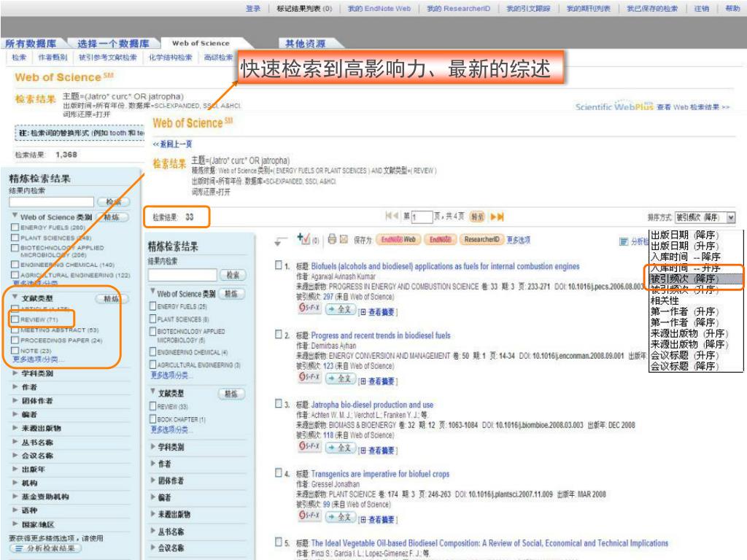Save records to EndNote Web

coord(398,239)
